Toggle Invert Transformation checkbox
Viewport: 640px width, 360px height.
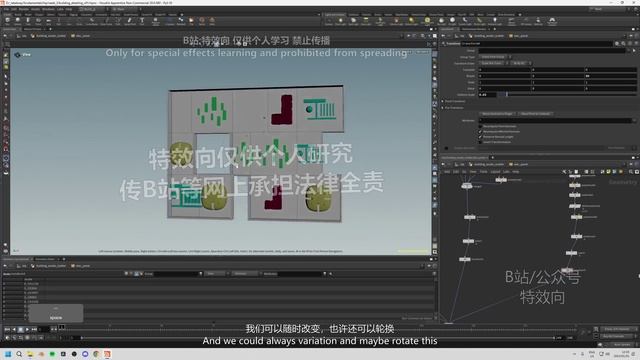pos(480,142)
